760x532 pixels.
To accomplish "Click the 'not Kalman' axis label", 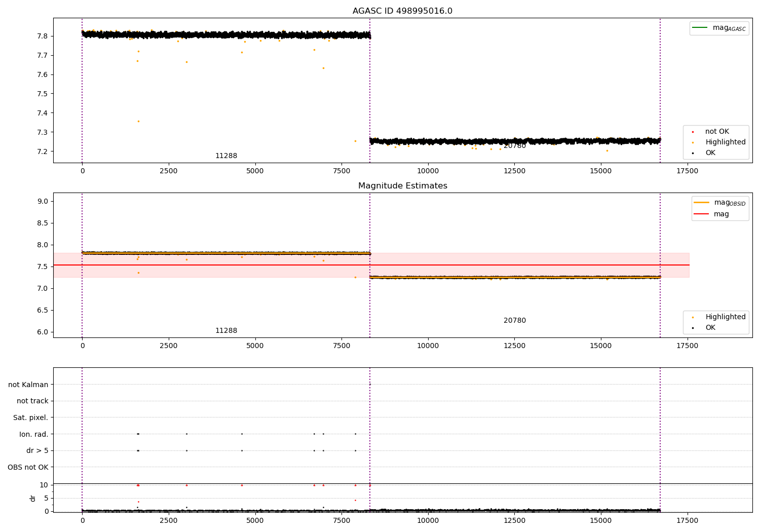I will click(x=28, y=385).
